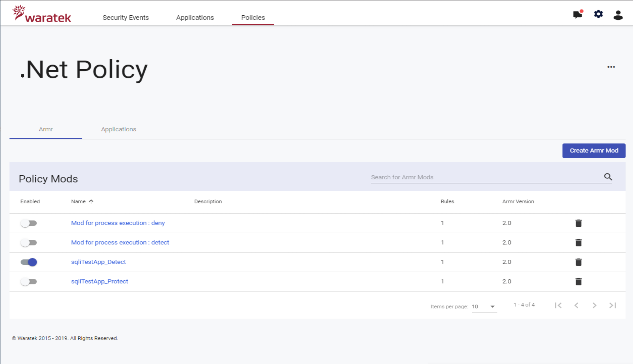This screenshot has height=364, width=633.
Task: Click the user account profile icon
Action: pyautogui.click(x=618, y=15)
